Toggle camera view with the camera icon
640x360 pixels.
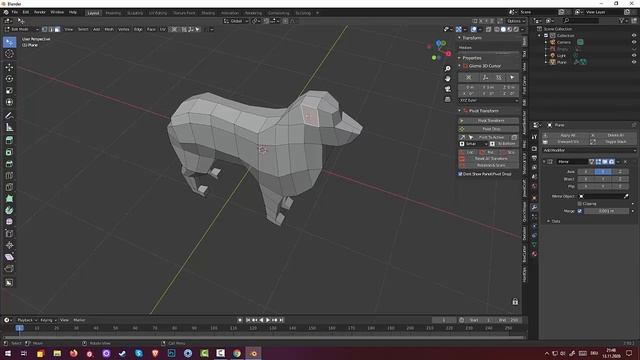pyautogui.click(x=448, y=89)
